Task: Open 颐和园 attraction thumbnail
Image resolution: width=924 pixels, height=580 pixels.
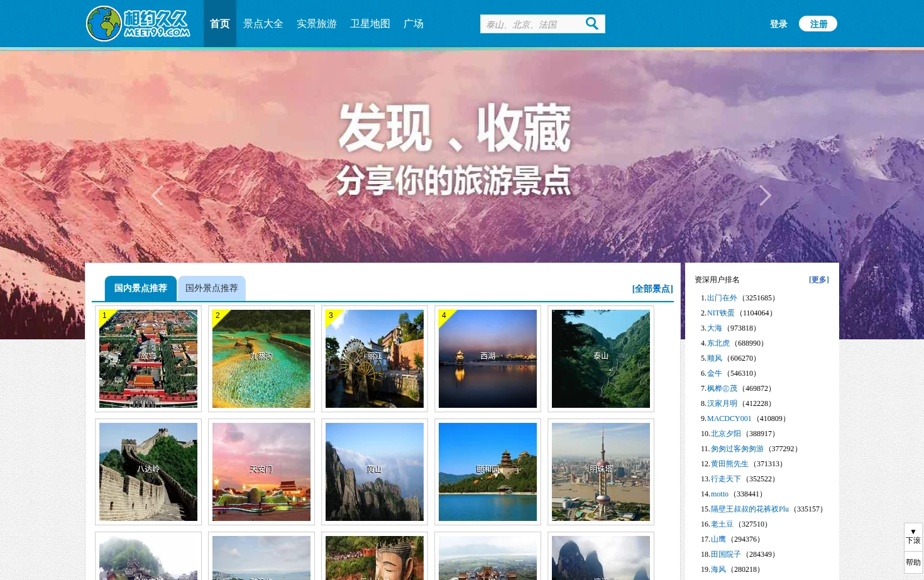Action: (x=488, y=472)
